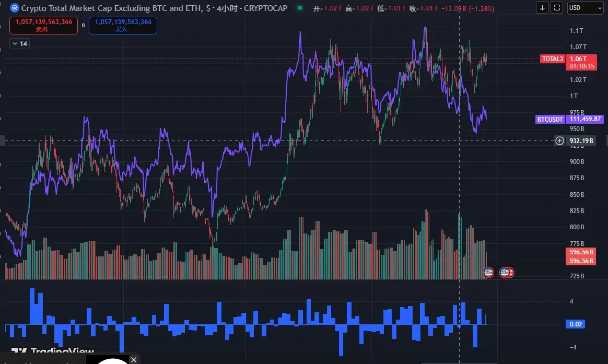Click the square frame icon next to USD
The image size is (608, 364).
tap(557, 8)
